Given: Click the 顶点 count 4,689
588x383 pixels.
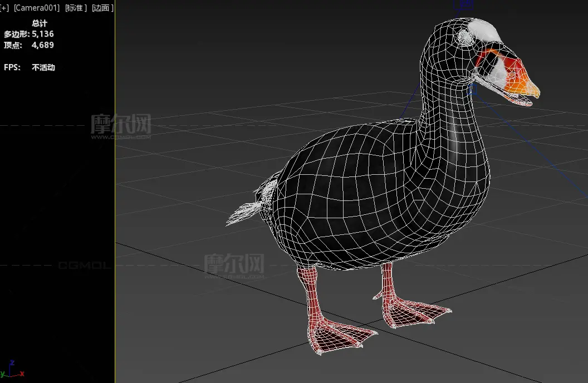Looking at the screenshot, I should coord(42,45).
